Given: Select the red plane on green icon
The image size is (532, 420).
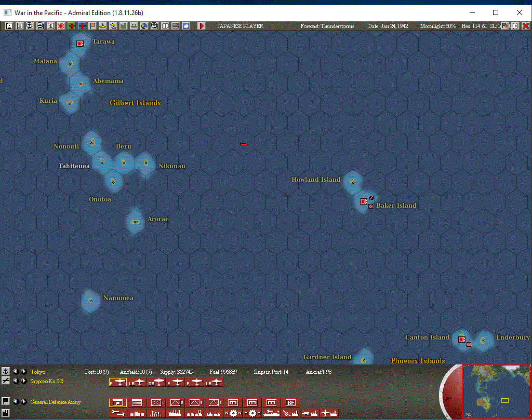Looking at the screenshot, I should click(x=72, y=26).
